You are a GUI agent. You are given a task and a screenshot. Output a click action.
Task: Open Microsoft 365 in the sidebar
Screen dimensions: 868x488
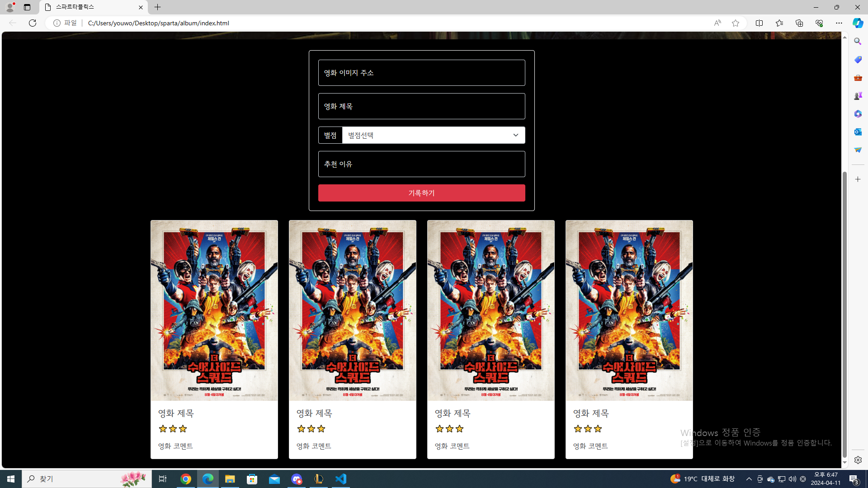point(858,114)
